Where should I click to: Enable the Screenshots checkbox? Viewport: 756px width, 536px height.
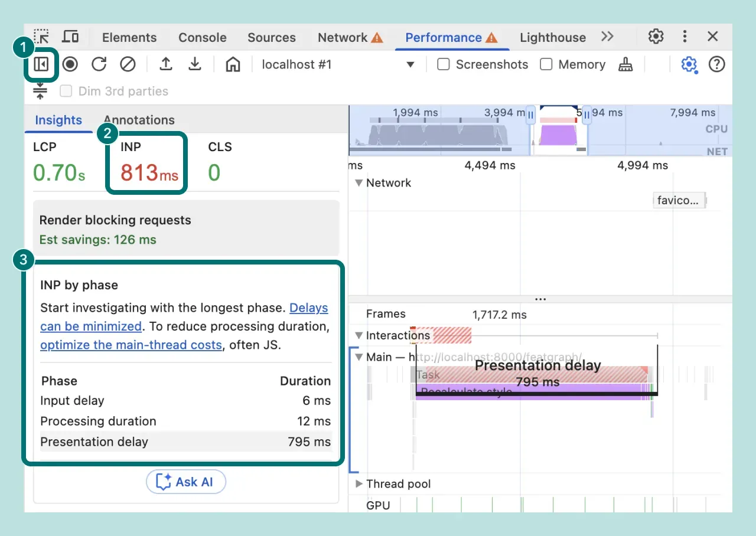[x=443, y=64]
